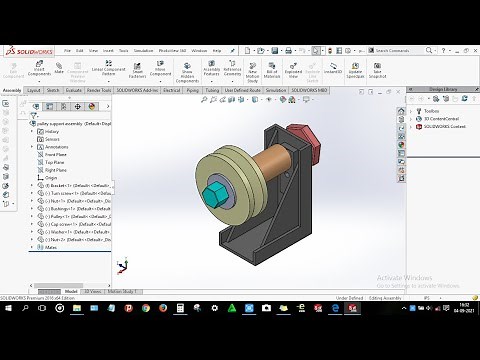Refresh the Design Library
The height and width of the screenshot is (360, 480).
tap(465, 99)
